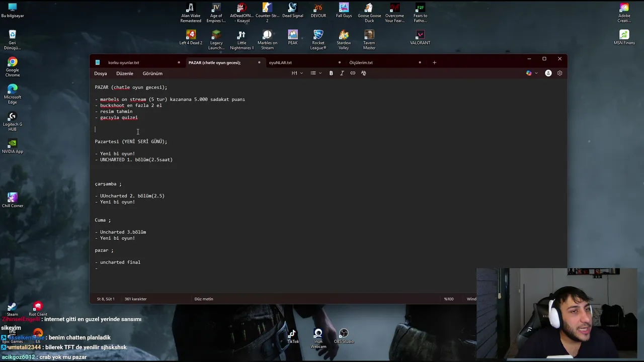This screenshot has width=644, height=362.
Task: Select the Microsoft Edge desktop icon
Action: click(13, 95)
